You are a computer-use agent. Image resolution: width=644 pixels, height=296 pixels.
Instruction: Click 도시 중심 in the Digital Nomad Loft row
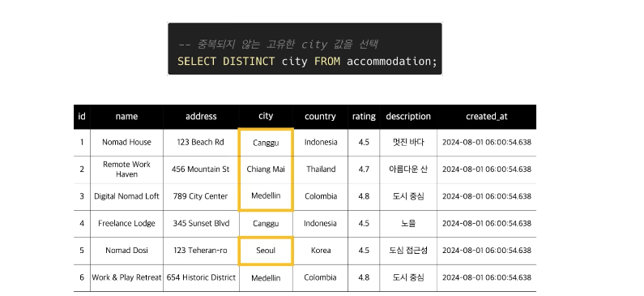[408, 196]
